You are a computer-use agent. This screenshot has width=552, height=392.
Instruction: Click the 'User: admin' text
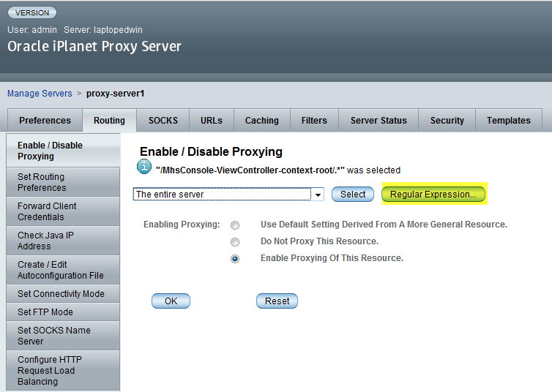click(x=32, y=30)
